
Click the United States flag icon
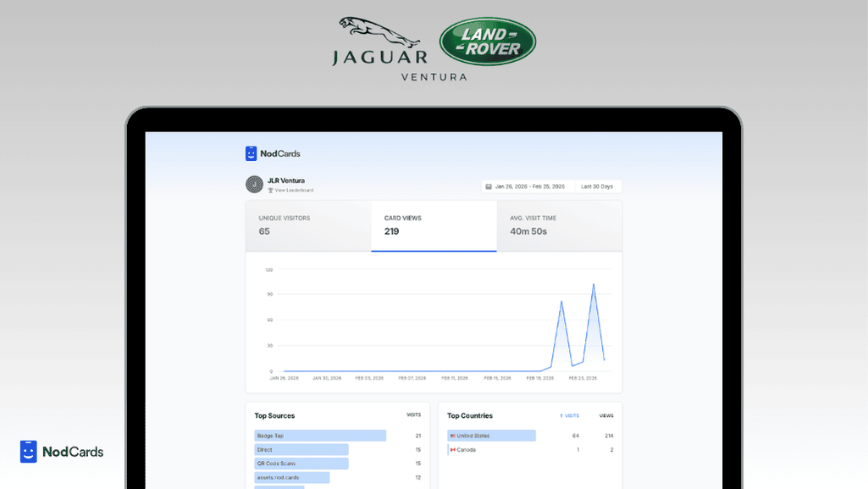coord(453,436)
